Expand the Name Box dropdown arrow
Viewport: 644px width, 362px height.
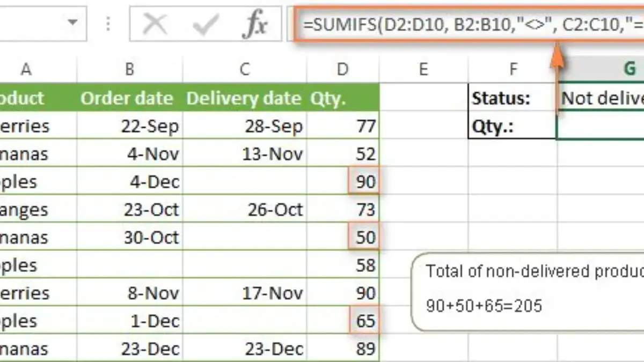tap(72, 23)
